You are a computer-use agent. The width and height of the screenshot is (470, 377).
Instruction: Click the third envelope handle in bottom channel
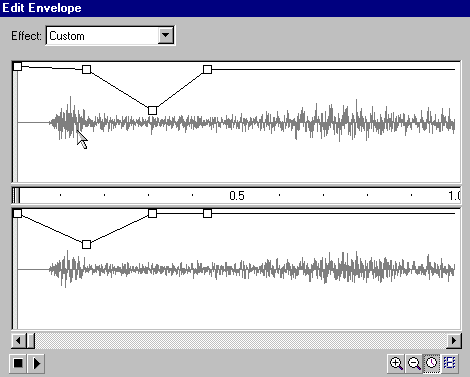coord(152,213)
